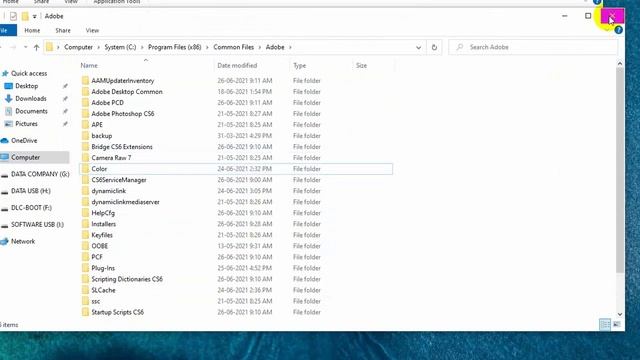This screenshot has height=360, width=640.
Task: Open the recent locations dropdown arrow
Action: click(x=25, y=47)
